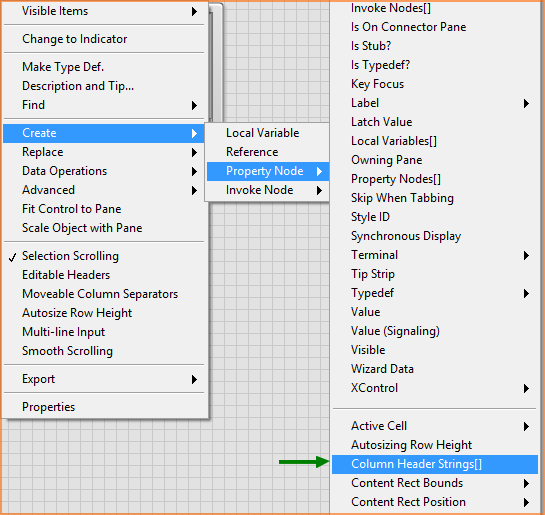Expand the Active Cell property submenu

coord(435,426)
